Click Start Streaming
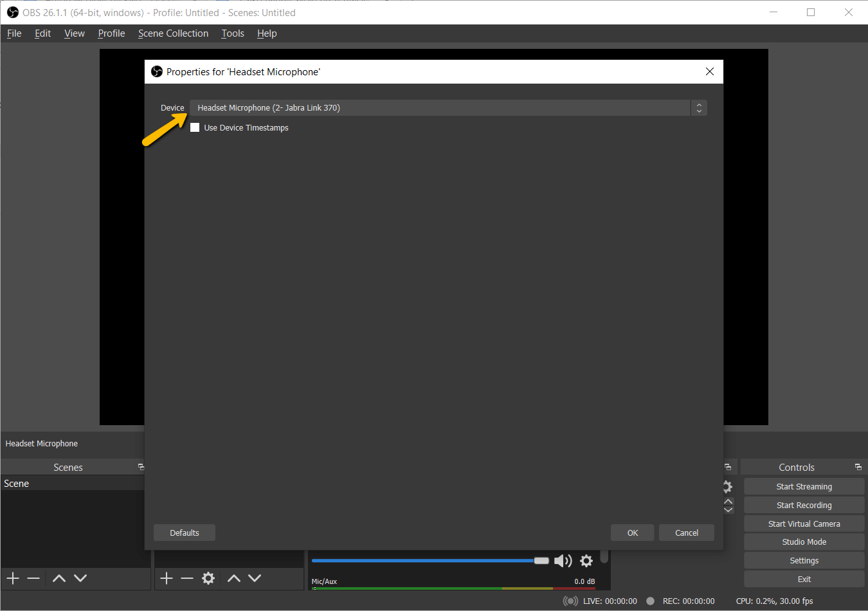The image size is (868, 611). click(x=804, y=487)
